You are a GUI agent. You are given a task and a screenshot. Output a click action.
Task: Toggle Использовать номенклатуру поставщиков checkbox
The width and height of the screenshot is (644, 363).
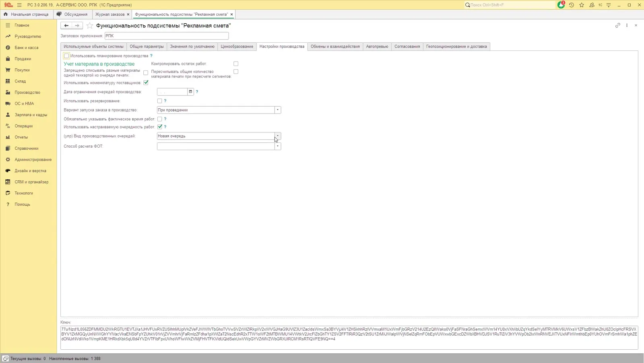(x=146, y=82)
